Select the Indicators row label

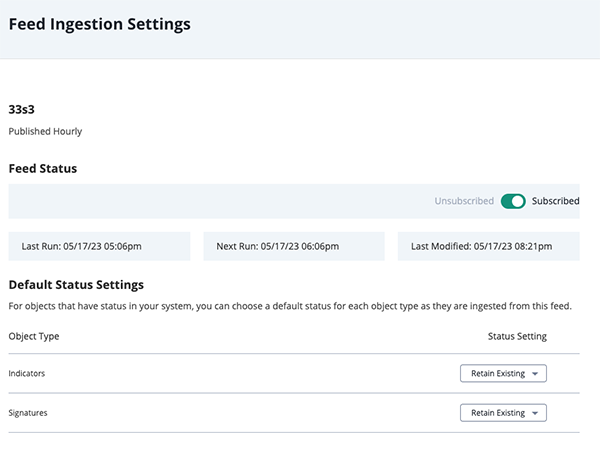tap(26, 373)
